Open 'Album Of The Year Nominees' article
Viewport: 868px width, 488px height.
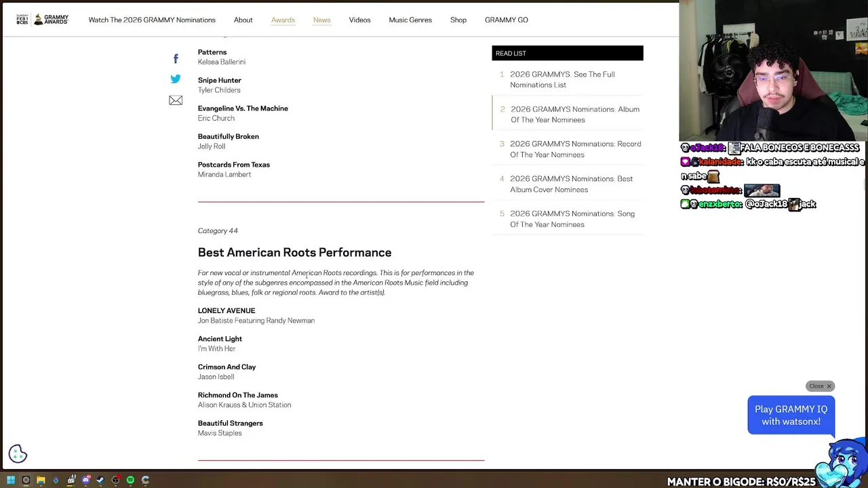(x=574, y=114)
